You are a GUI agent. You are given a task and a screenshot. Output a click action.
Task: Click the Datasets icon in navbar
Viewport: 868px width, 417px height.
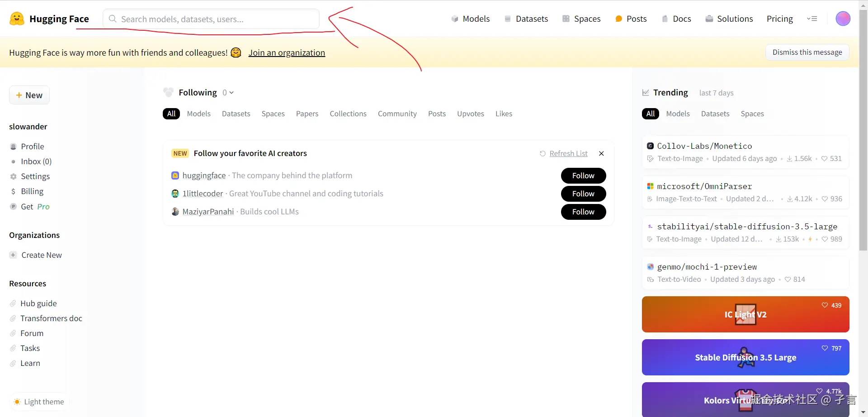point(508,19)
